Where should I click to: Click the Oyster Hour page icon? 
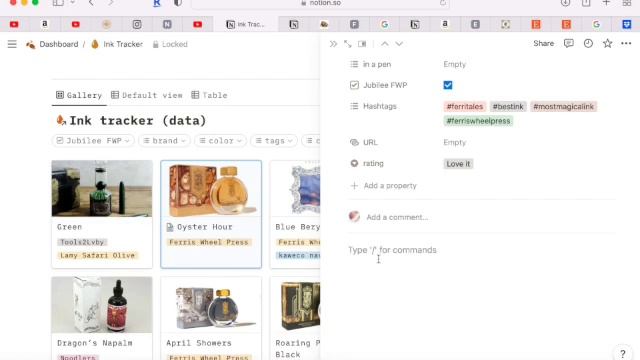(x=170, y=227)
